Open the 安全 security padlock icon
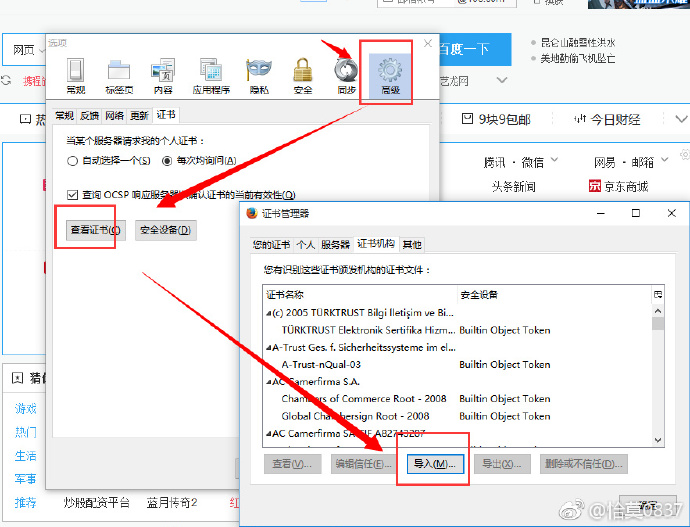 tap(303, 76)
